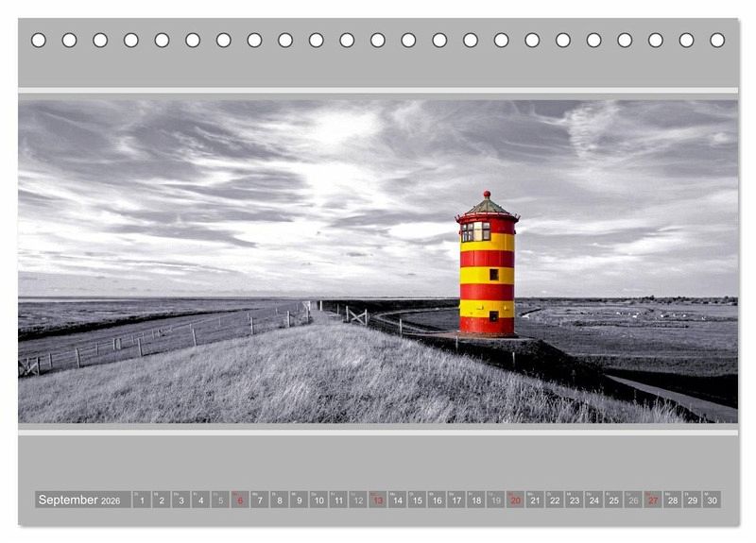The height and width of the screenshot is (543, 756).
Task: Select day 9 in the calendar strip
Action: point(299,500)
